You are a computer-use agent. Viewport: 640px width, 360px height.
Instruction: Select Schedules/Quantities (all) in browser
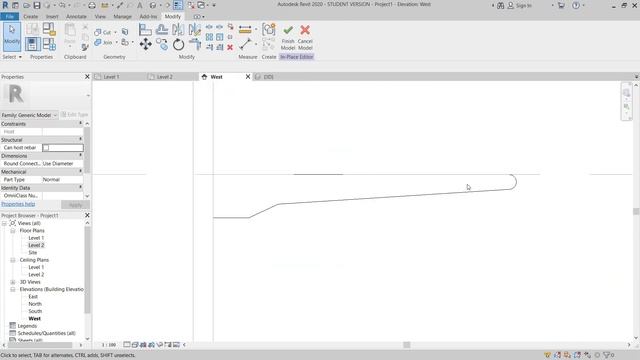pos(47,333)
